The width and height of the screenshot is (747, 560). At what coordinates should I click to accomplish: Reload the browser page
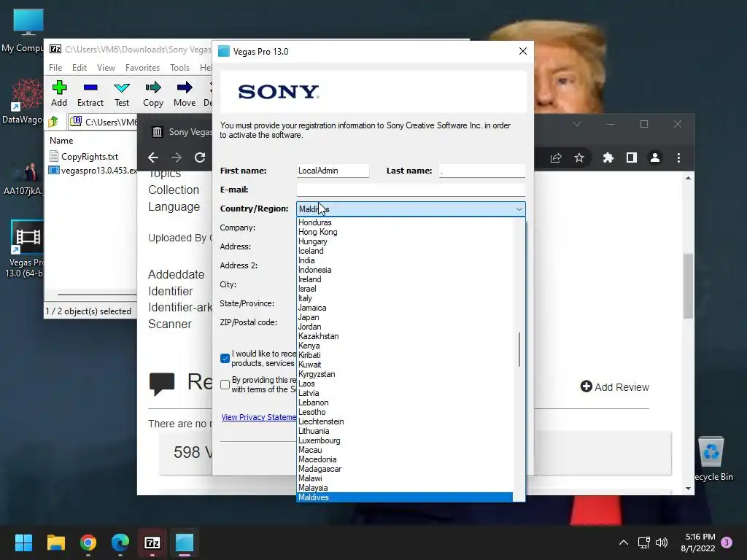tap(200, 157)
